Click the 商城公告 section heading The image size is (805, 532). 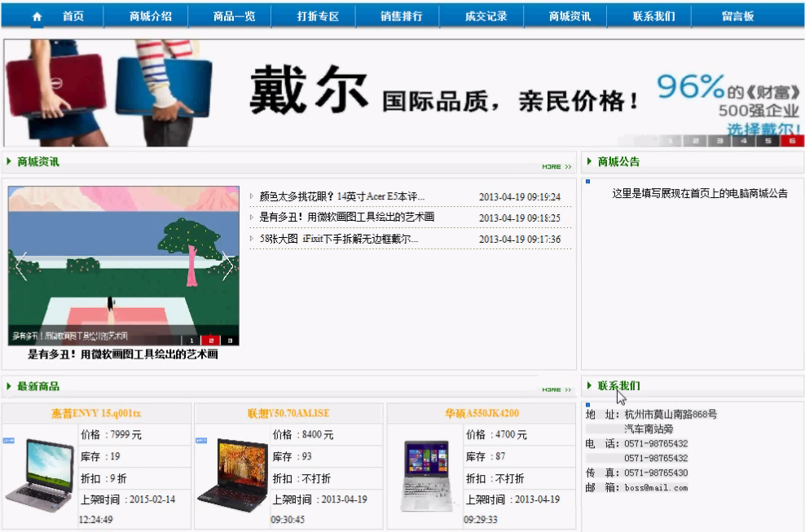pyautogui.click(x=618, y=162)
